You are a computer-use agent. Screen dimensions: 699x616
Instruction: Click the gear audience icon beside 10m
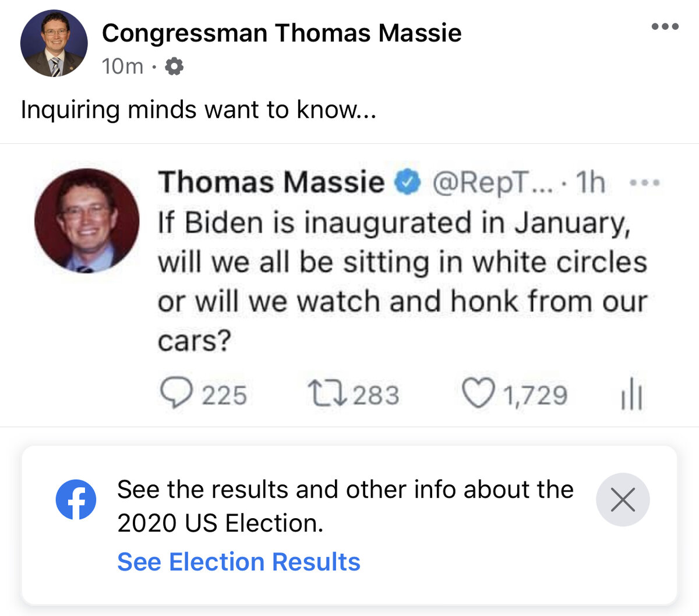pyautogui.click(x=174, y=66)
